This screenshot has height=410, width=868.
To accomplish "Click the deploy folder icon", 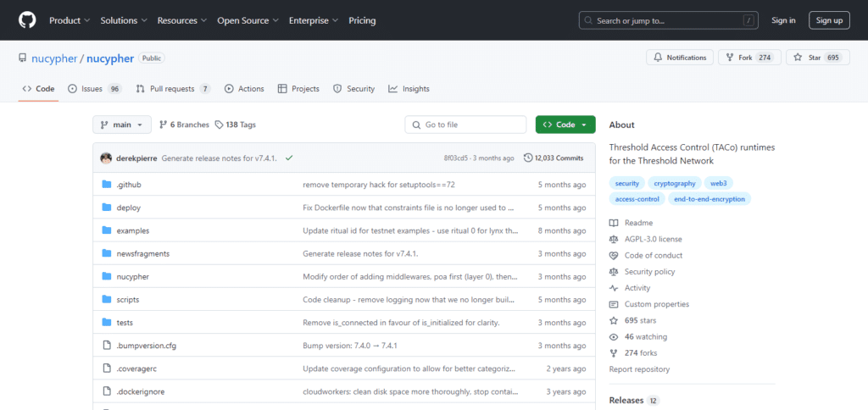I will 107,208.
